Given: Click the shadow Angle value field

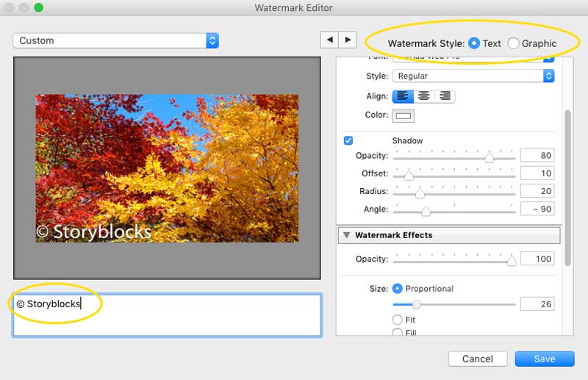Looking at the screenshot, I should [x=537, y=209].
